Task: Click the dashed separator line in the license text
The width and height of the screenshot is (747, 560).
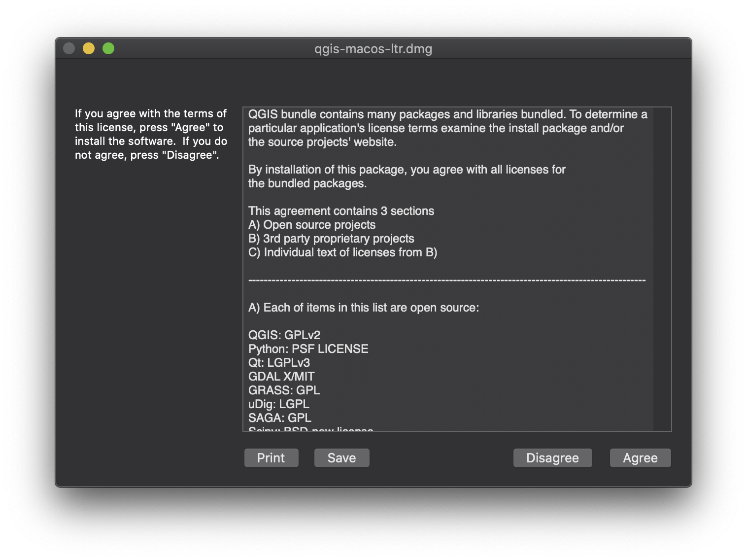Action: (447, 280)
